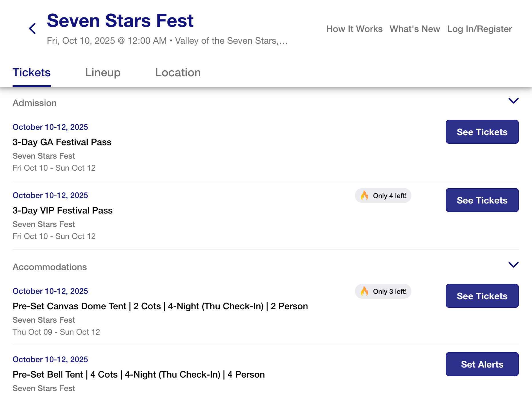Open the What's New link
This screenshot has height=395, width=532.
(x=415, y=29)
